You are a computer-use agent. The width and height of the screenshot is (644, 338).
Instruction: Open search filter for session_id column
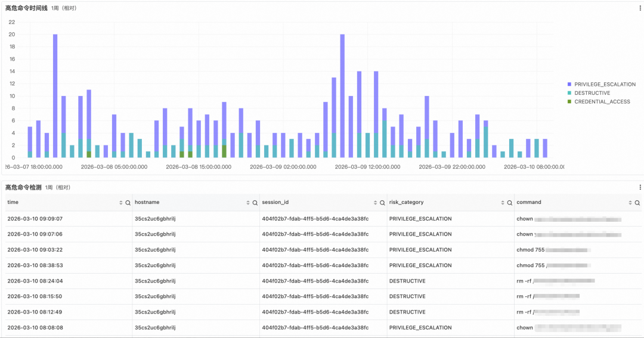pyautogui.click(x=382, y=203)
